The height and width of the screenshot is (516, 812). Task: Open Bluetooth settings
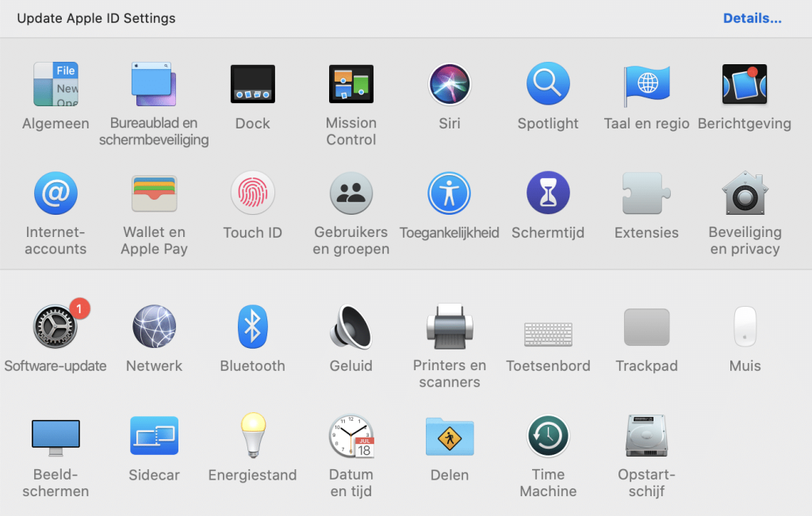point(253,327)
